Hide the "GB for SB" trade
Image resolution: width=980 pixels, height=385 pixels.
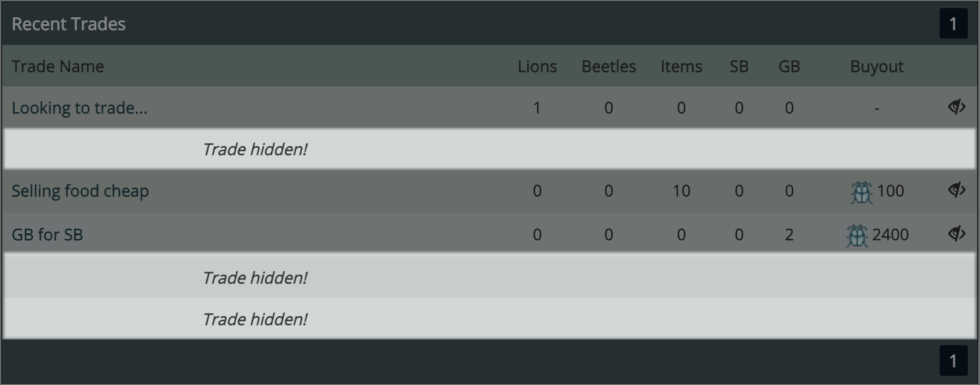coord(956,234)
